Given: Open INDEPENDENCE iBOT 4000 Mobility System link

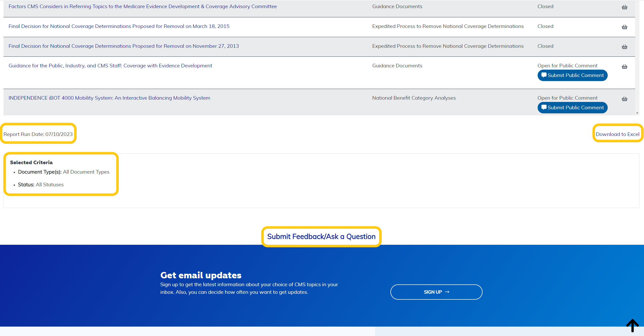Looking at the screenshot, I should pos(109,98).
